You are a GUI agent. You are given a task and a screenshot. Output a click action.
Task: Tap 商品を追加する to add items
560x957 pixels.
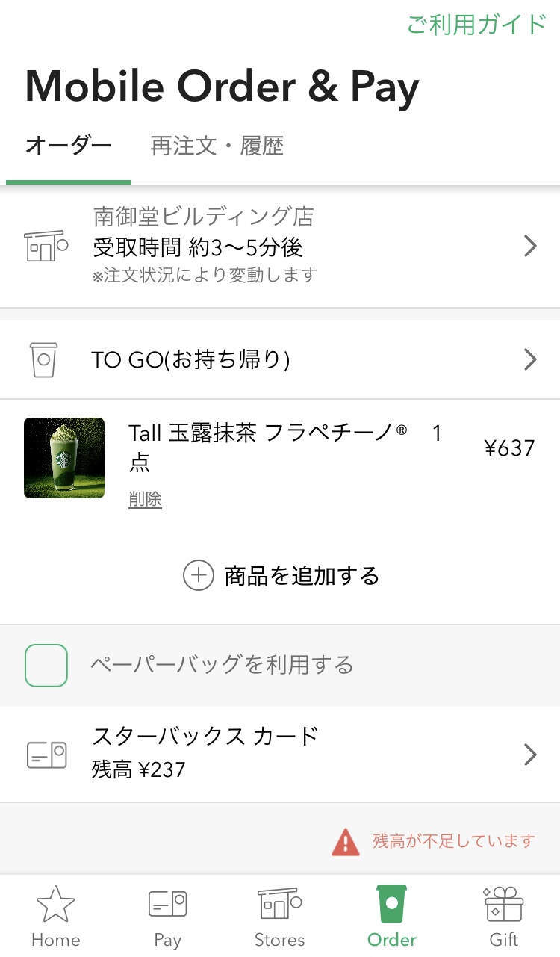pos(302,576)
